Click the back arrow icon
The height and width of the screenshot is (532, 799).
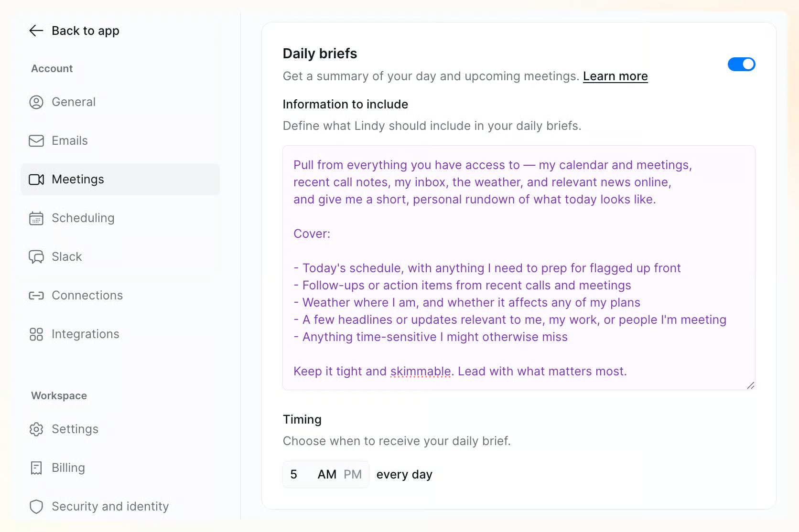point(36,31)
